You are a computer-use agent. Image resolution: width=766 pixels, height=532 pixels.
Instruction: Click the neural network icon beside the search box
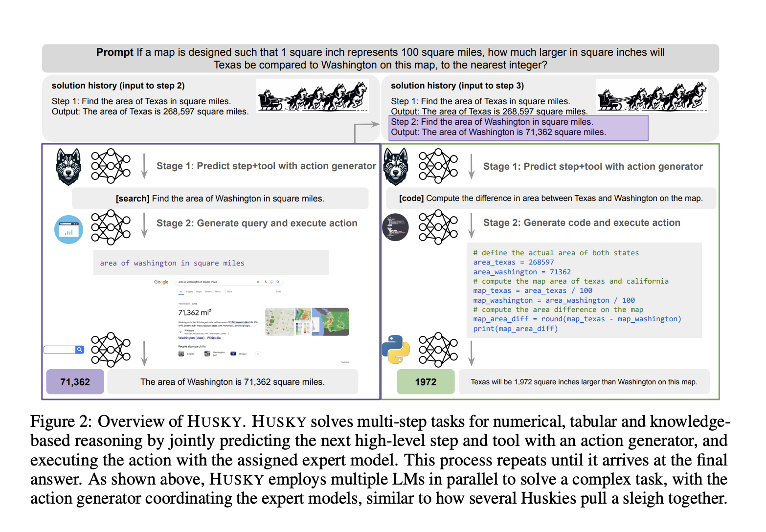110,350
